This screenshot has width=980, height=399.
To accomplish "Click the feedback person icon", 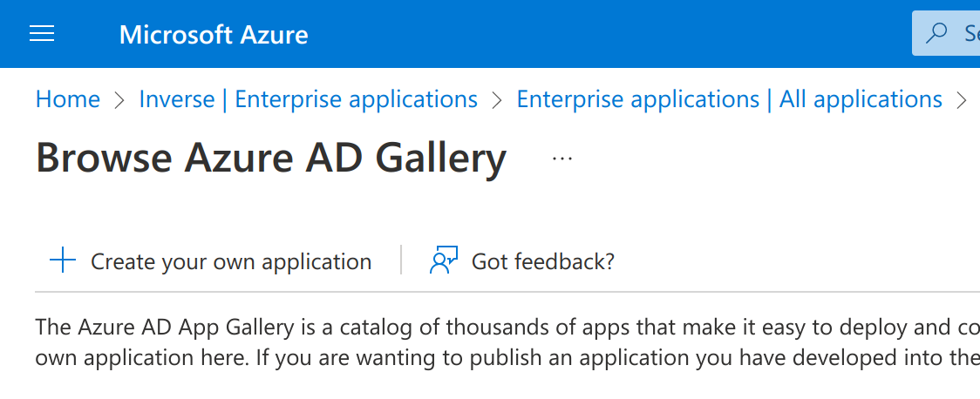I will [x=444, y=260].
